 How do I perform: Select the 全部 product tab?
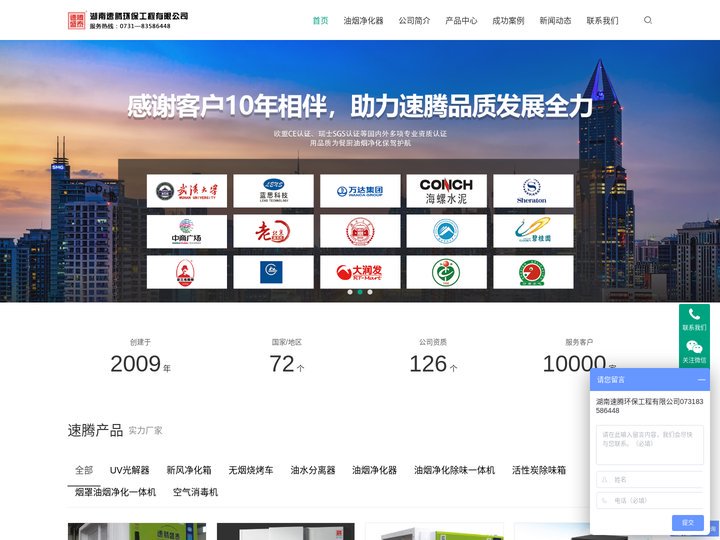[x=84, y=470]
